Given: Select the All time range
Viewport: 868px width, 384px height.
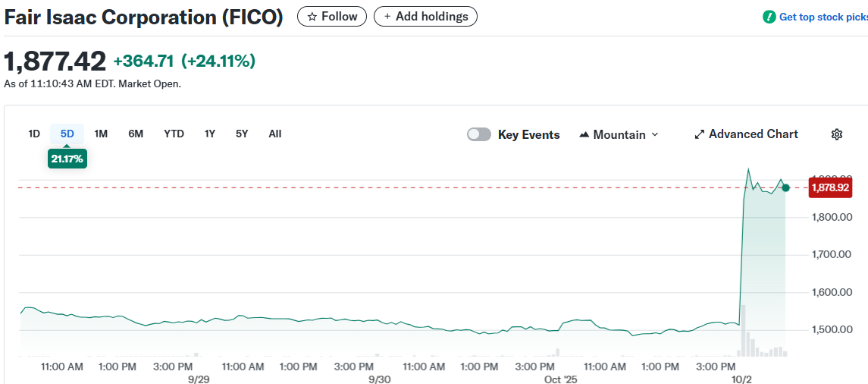Looking at the screenshot, I should pyautogui.click(x=274, y=134).
